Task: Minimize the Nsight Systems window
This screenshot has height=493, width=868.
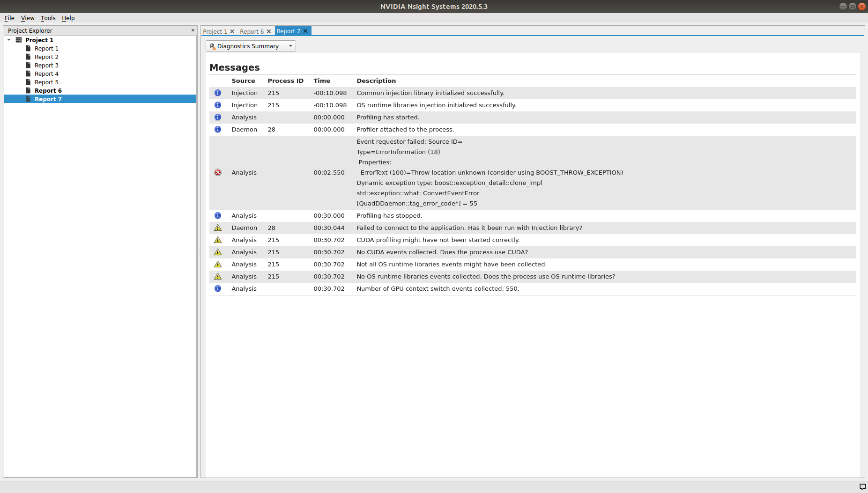Action: coord(843,7)
